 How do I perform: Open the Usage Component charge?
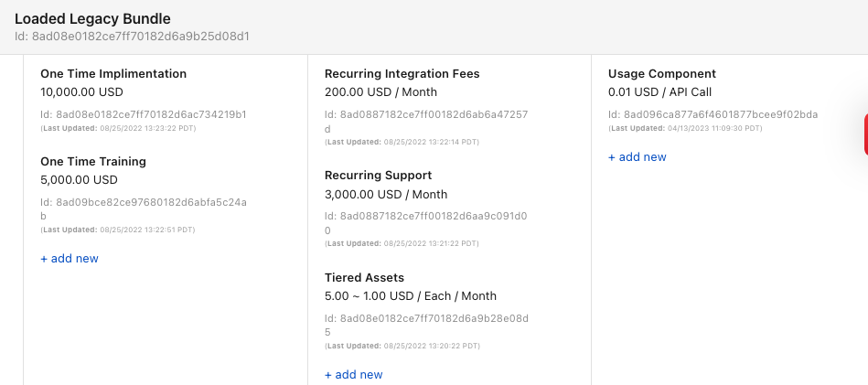[662, 74]
